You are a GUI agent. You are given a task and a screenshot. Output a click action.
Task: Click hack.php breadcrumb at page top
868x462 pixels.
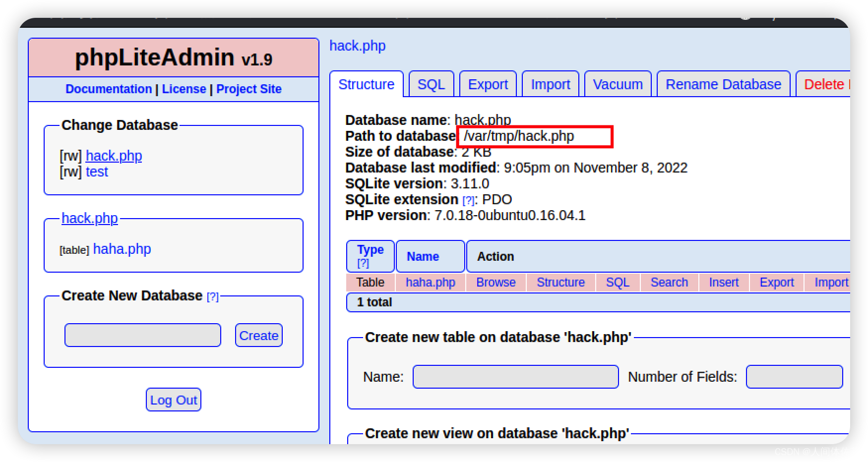pos(358,46)
